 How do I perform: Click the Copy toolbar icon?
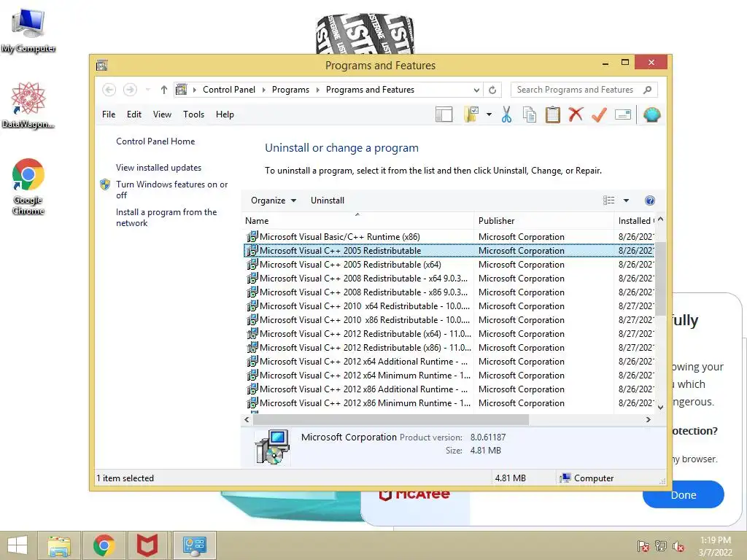[530, 114]
